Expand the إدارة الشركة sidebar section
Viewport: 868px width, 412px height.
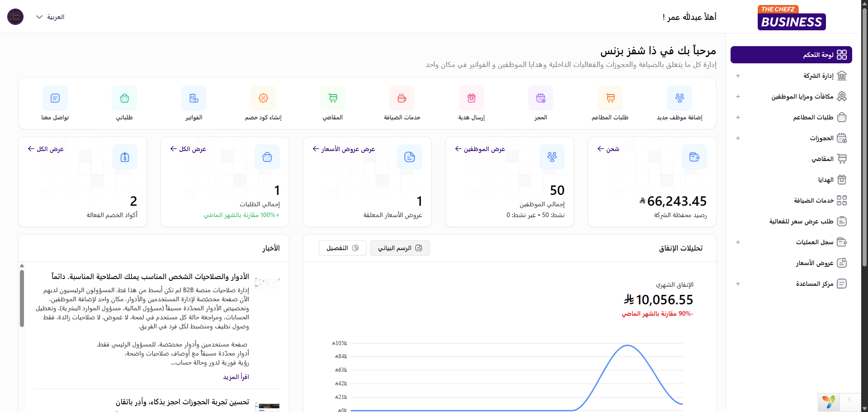[738, 76]
